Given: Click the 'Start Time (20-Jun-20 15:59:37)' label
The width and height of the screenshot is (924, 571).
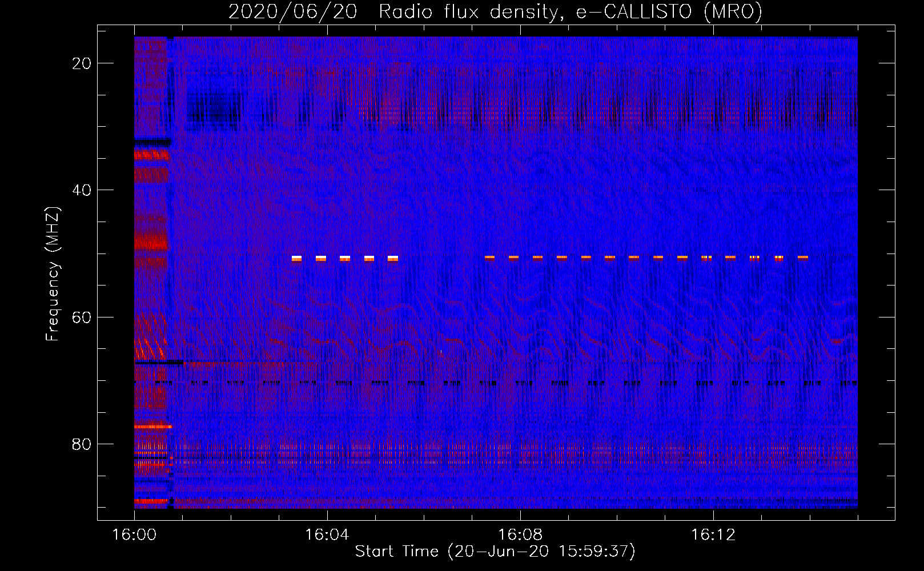Looking at the screenshot, I should point(495,552).
